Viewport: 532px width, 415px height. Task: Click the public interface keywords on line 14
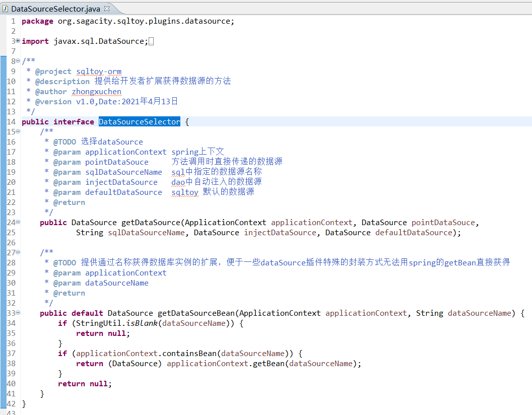57,122
